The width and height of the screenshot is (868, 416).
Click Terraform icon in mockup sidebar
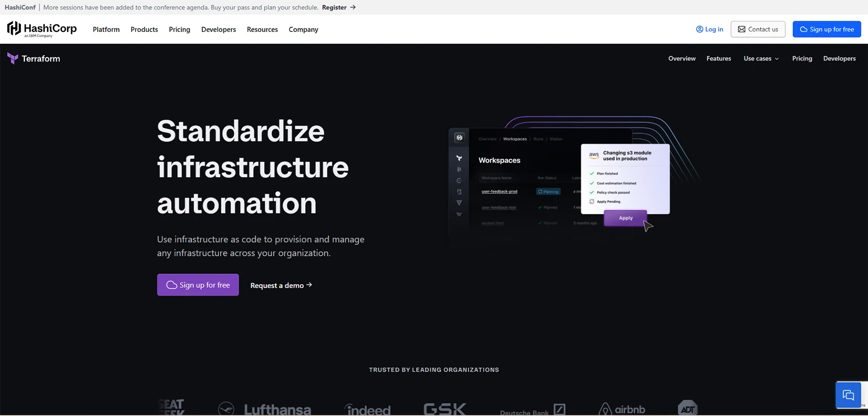click(x=459, y=158)
